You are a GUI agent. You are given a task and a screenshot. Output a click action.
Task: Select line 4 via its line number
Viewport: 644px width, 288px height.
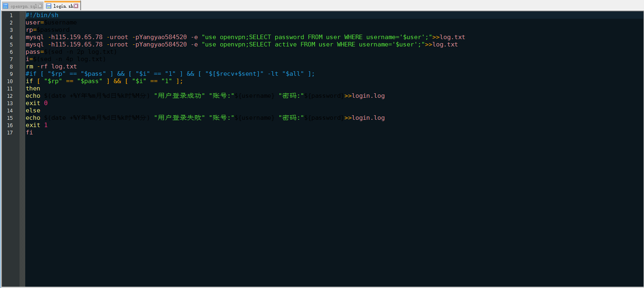pos(11,37)
